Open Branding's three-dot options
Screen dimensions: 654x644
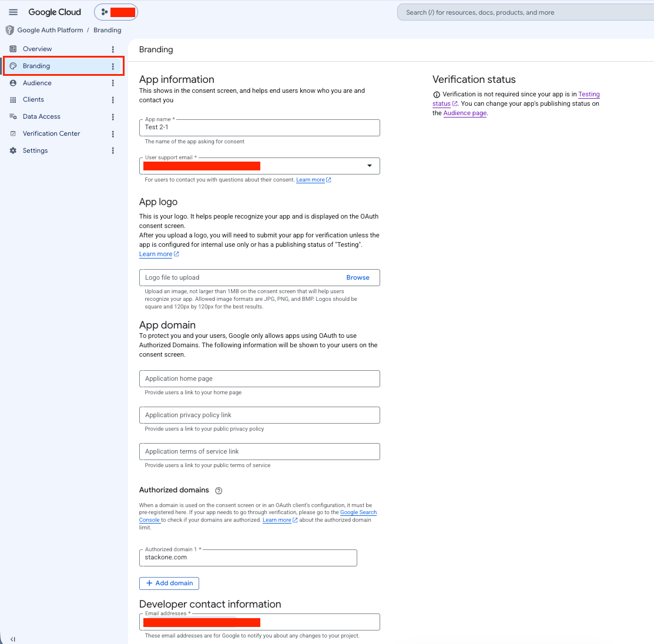pos(113,66)
